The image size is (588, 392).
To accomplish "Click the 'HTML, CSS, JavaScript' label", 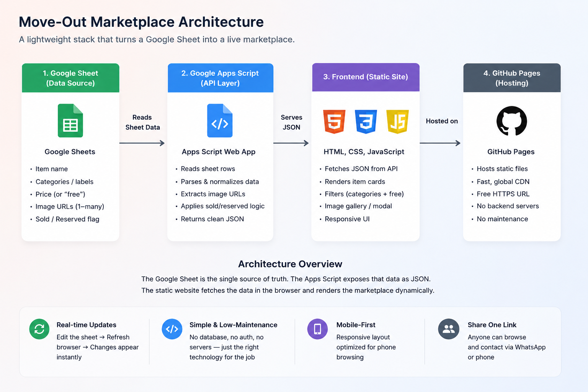I will 364,152.
